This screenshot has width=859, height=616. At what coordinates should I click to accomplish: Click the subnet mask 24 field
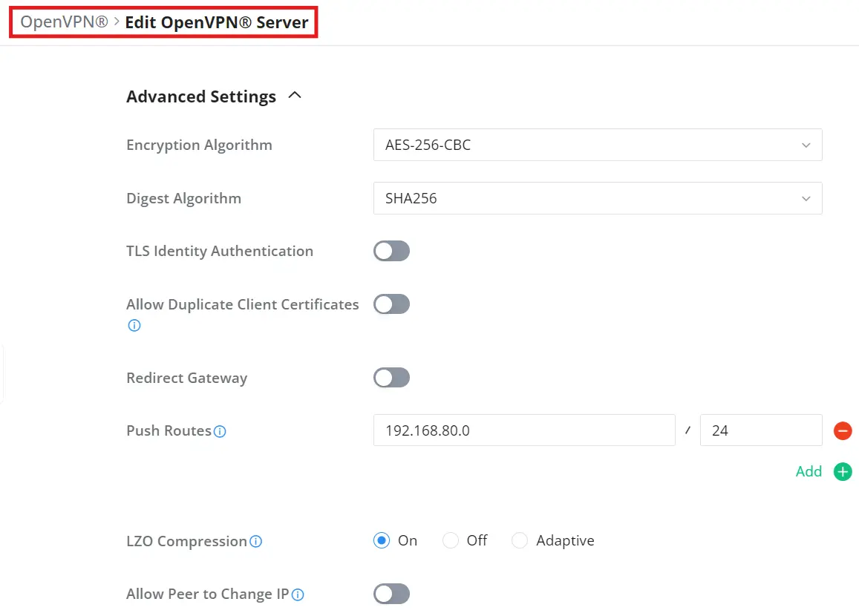761,430
